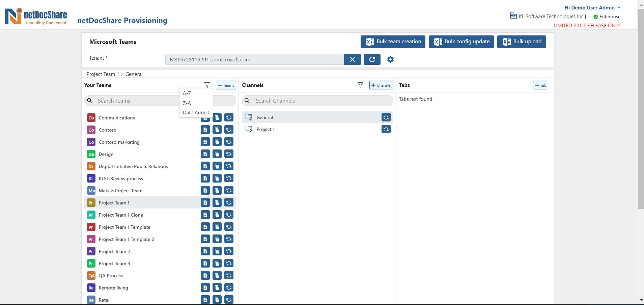Open the Your Teams filter icon
Image resolution: width=644 pixels, height=305 pixels.
tap(207, 85)
